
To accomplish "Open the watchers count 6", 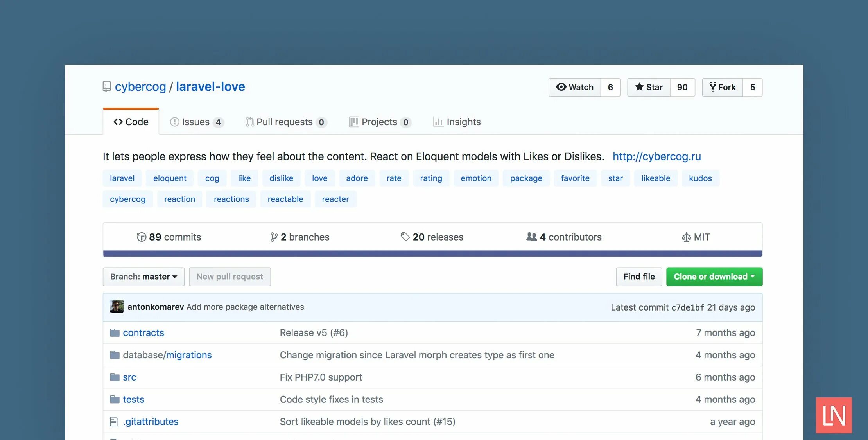I will pyautogui.click(x=610, y=87).
